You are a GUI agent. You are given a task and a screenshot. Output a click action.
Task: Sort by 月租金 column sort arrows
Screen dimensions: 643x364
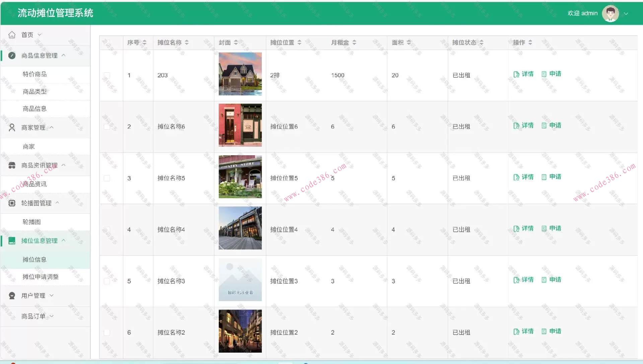354,42
